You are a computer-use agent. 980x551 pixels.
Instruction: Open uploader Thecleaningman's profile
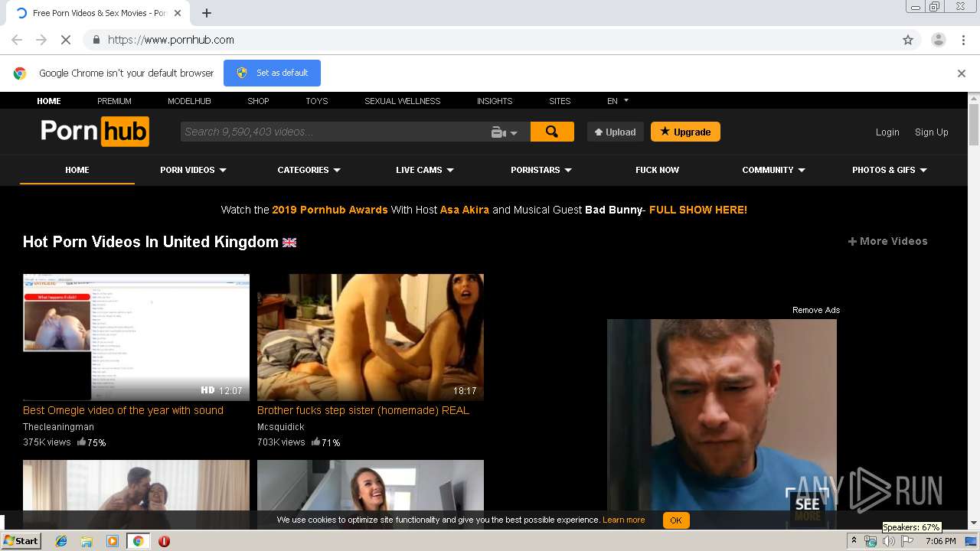[59, 427]
